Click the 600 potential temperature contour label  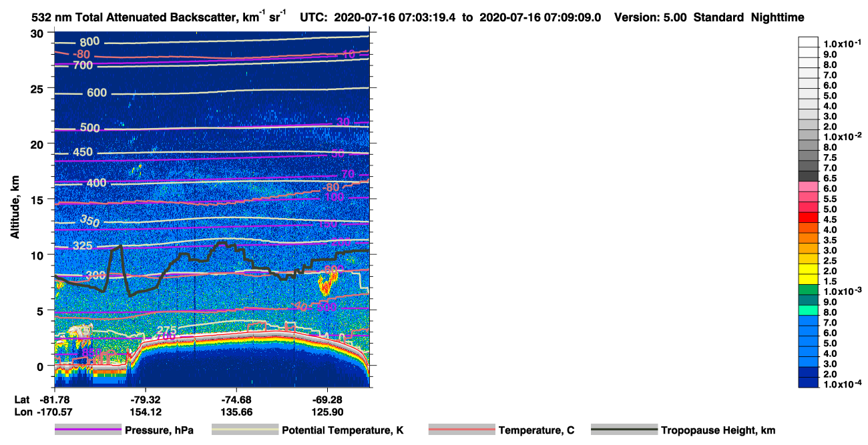(x=97, y=93)
